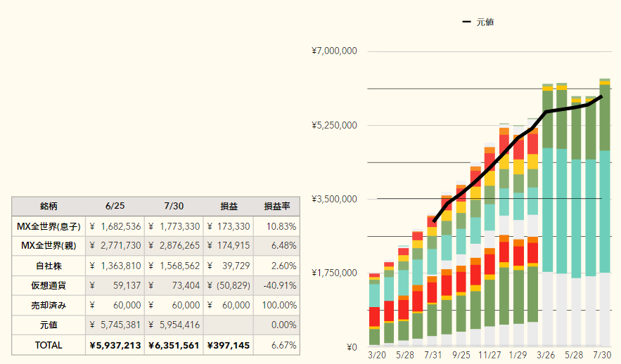Click the cell value 2,876,265
621x364 pixels.
(x=174, y=246)
